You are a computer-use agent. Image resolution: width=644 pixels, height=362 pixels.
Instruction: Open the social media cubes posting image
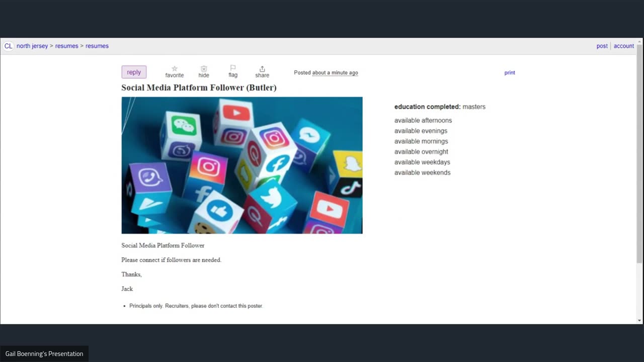[x=242, y=165]
